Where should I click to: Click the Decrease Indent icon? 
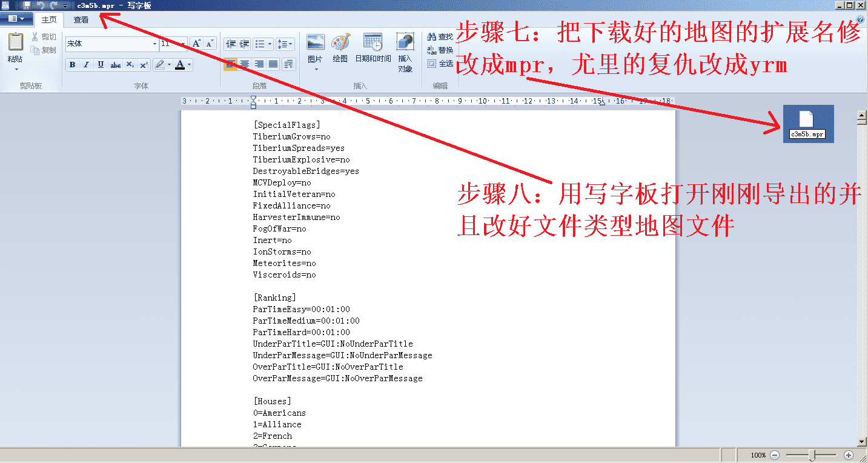(230, 44)
